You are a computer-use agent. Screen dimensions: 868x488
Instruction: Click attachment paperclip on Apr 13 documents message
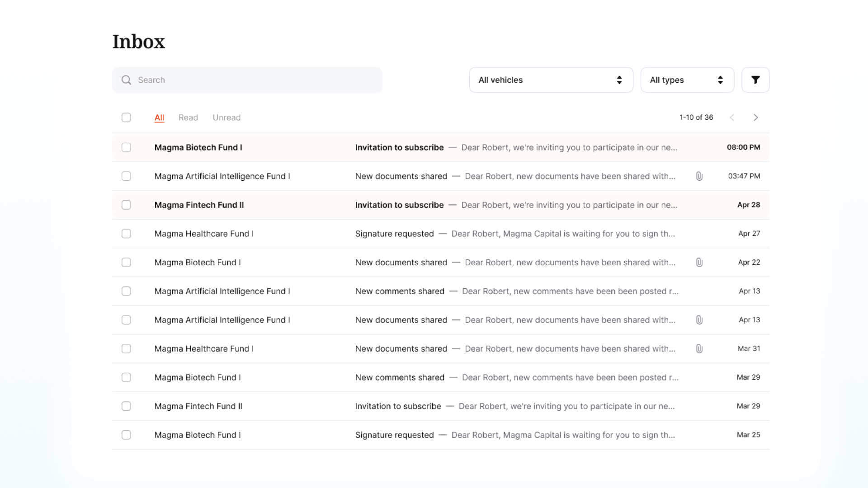coord(699,320)
